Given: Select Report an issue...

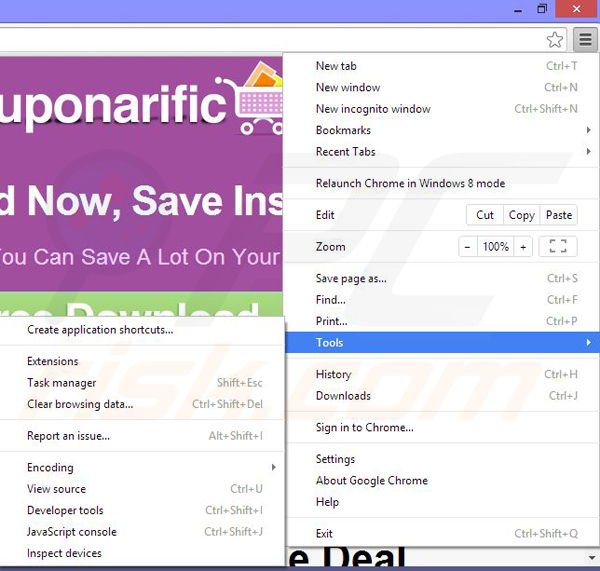Looking at the screenshot, I should (x=142, y=436).
